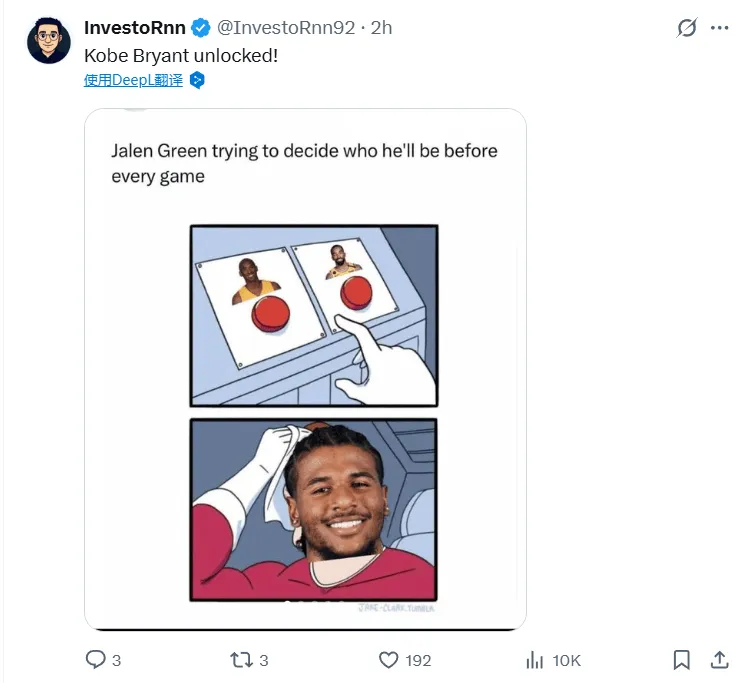Open tweet analytics via the bar chart icon
The image size is (750, 683).
click(x=535, y=659)
